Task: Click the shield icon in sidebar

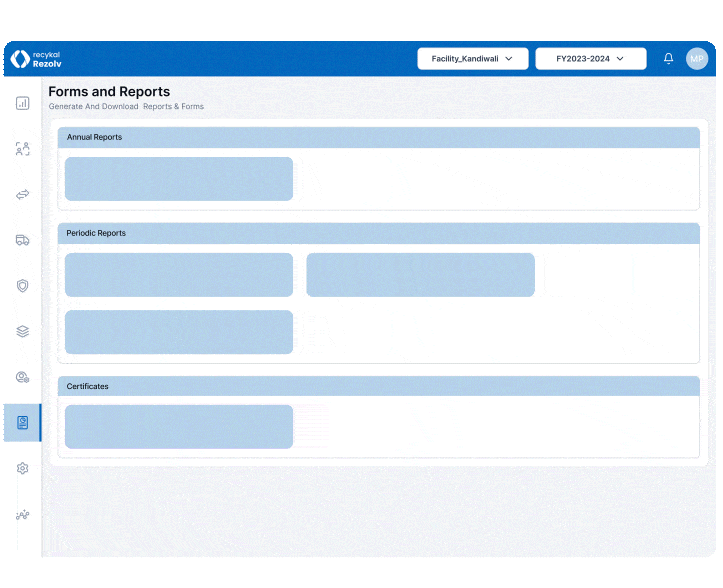Action: coord(22,285)
